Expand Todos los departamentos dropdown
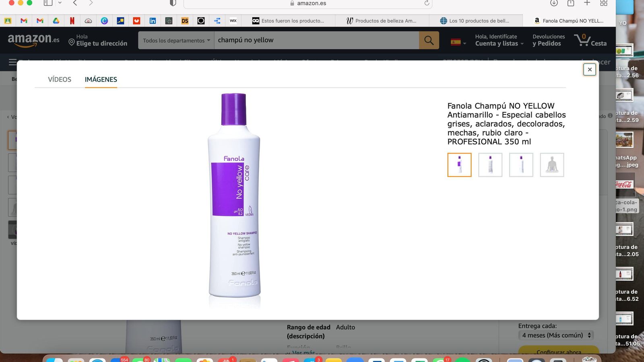This screenshot has height=362, width=644. point(176,41)
